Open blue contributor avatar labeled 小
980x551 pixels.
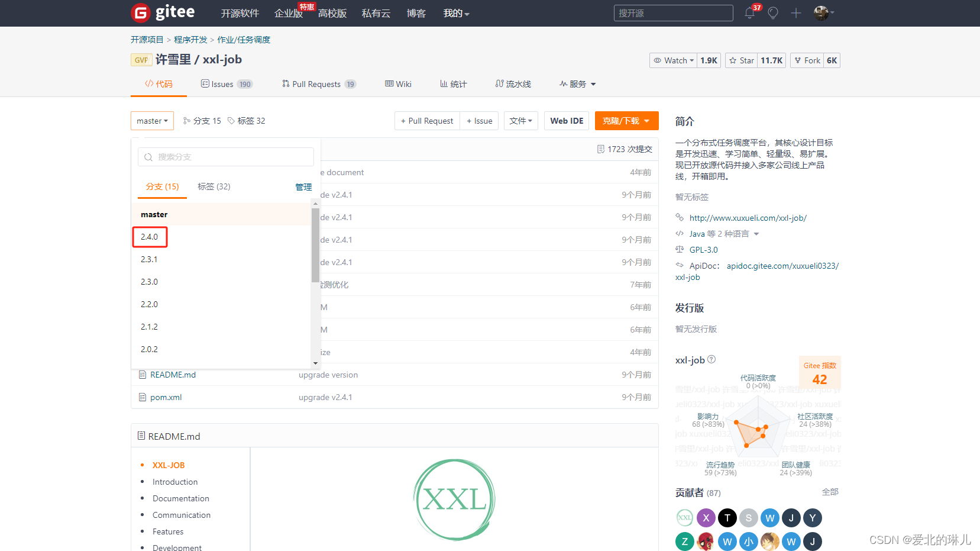(x=748, y=541)
